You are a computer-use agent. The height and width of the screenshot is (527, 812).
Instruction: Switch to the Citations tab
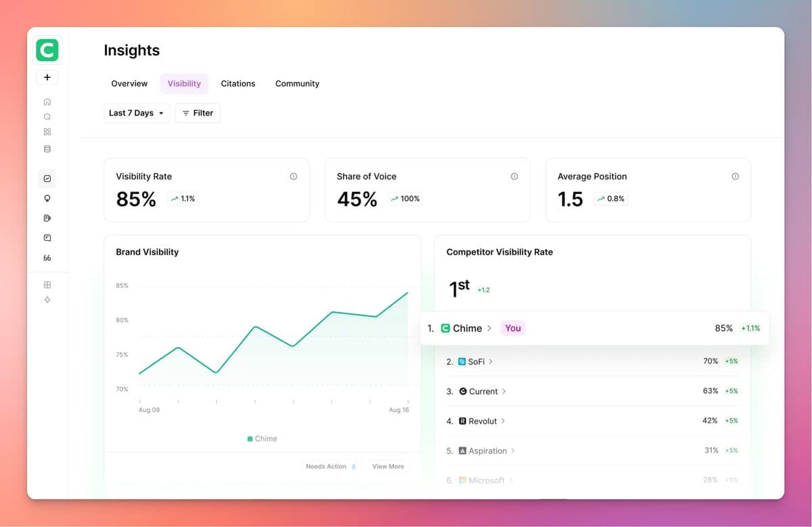point(238,83)
